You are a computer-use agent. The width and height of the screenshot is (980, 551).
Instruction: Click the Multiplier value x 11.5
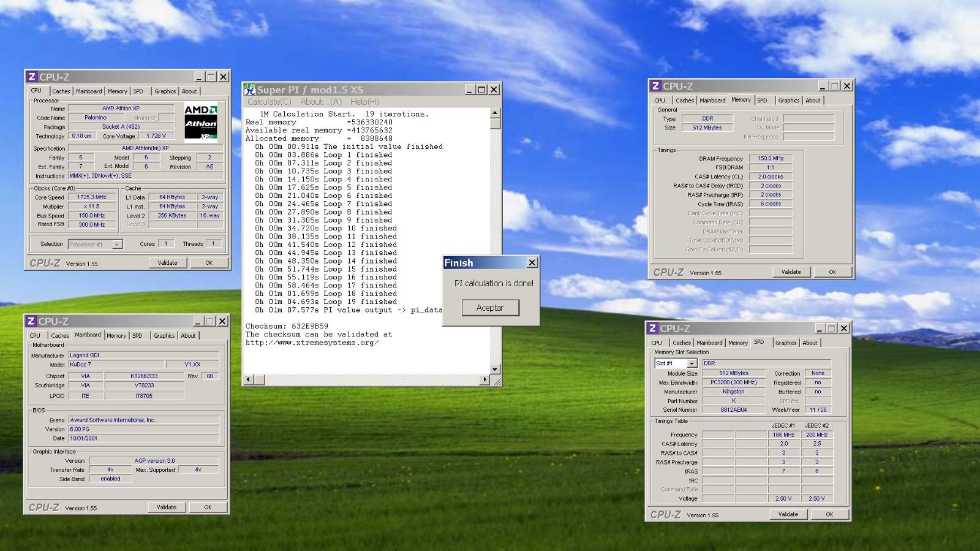pos(91,207)
